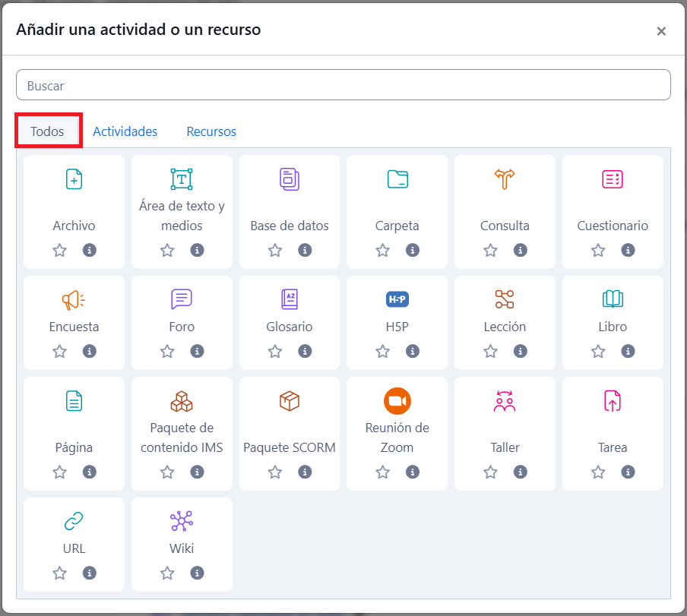The image size is (687, 616).
Task: Switch to the Recursos tab
Action: click(211, 131)
